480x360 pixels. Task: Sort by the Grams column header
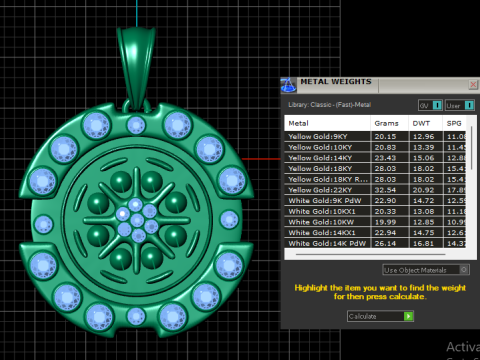(389, 123)
